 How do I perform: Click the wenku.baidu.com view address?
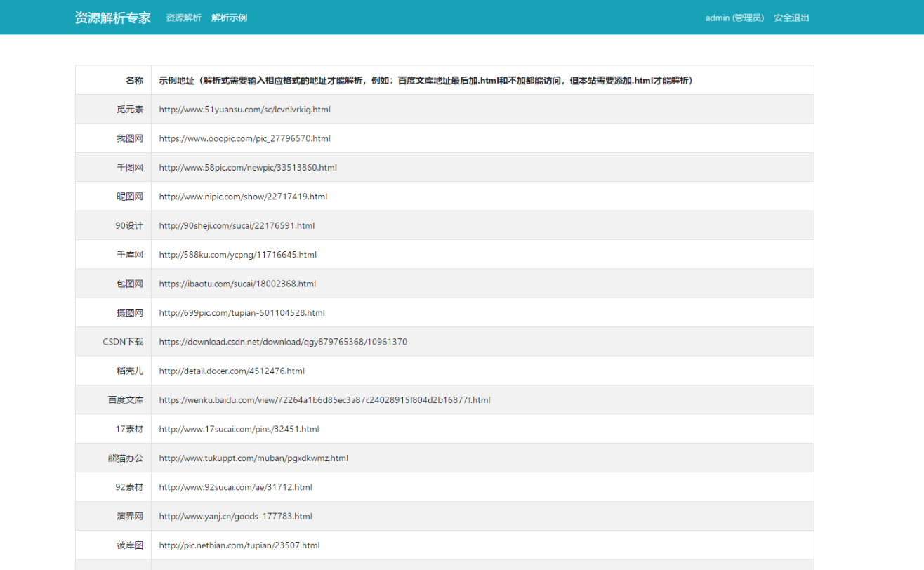[324, 400]
